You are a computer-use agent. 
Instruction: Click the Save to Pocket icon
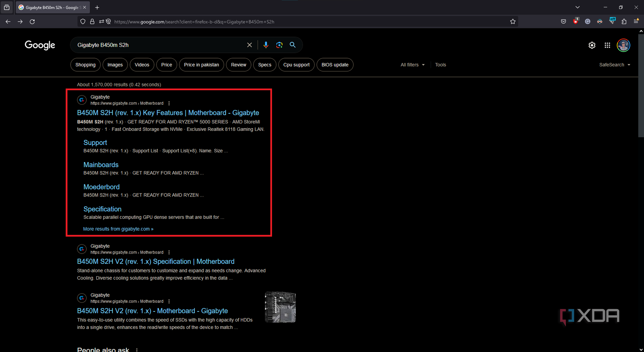click(563, 22)
